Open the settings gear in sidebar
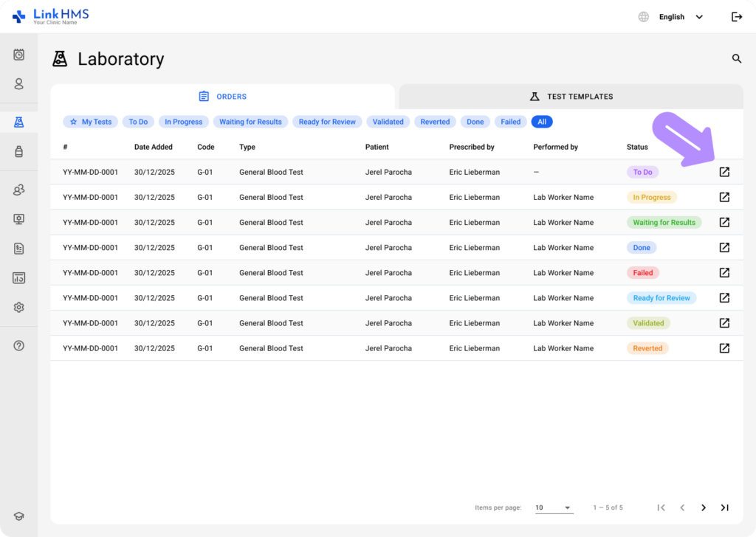 [18, 308]
